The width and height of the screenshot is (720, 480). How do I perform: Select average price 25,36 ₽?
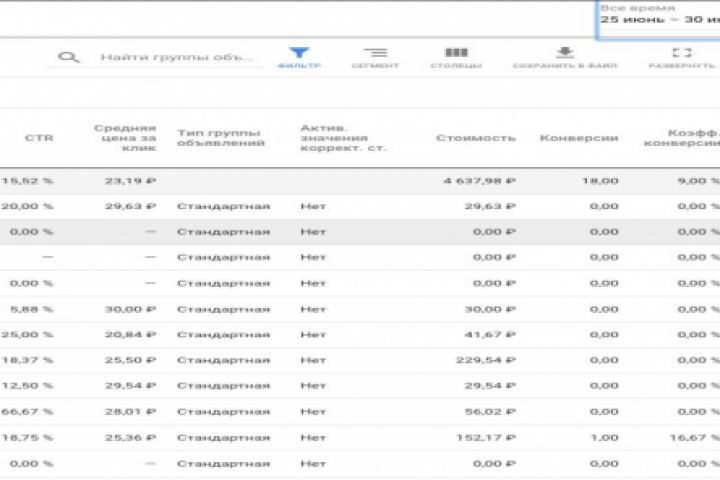coord(130,437)
